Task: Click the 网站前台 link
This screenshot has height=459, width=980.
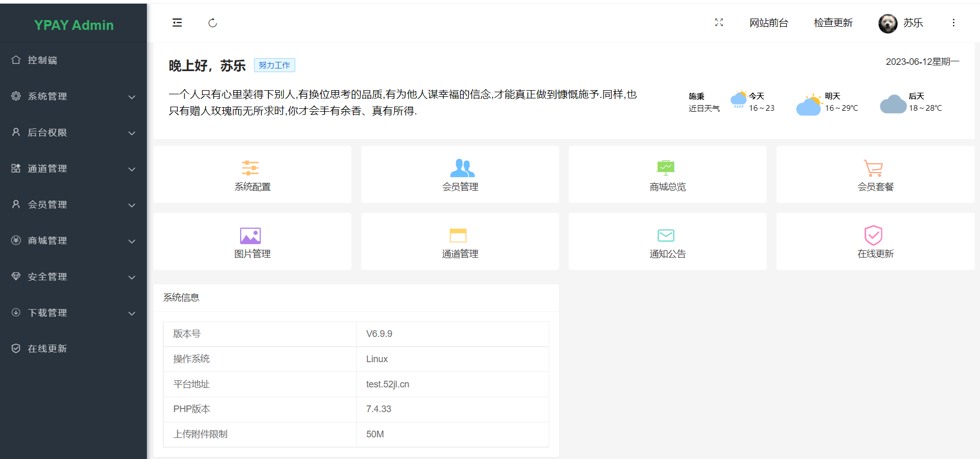Action: pos(769,23)
